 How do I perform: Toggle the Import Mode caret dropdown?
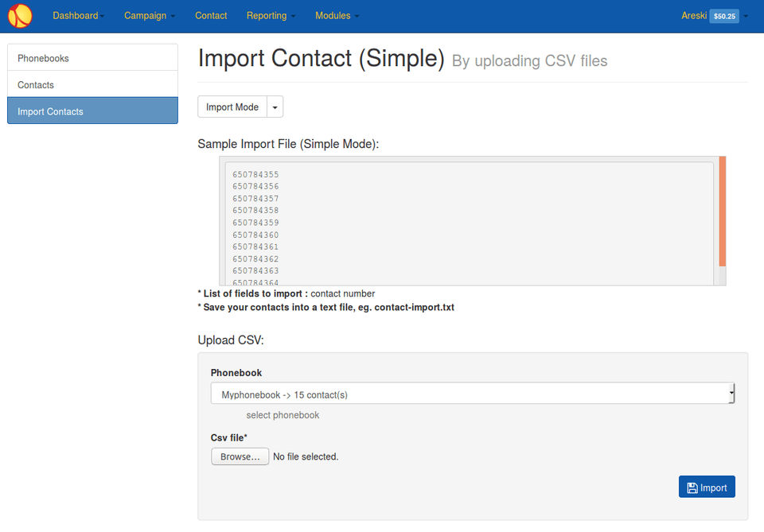click(x=275, y=107)
